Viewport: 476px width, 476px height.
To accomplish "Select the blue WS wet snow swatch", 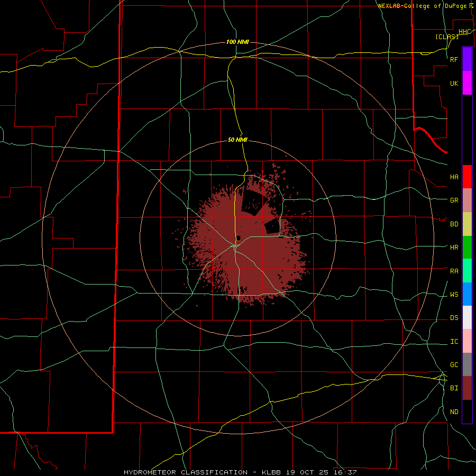I will click(467, 294).
